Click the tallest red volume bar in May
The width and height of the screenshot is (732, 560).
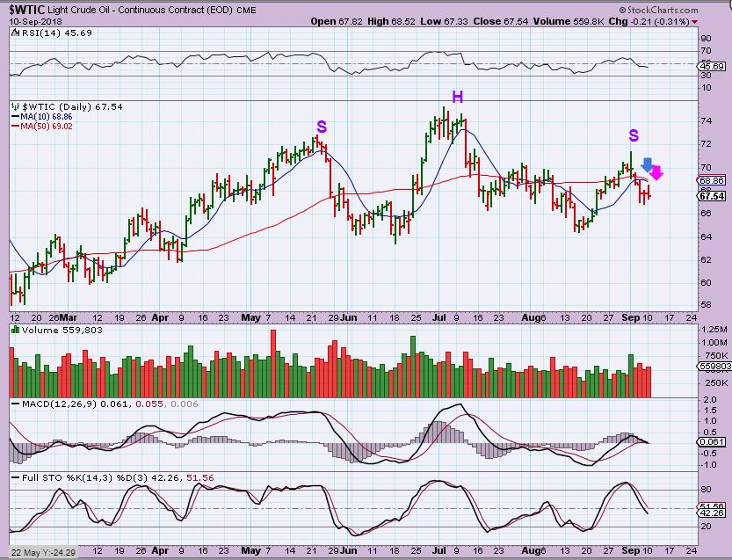pyautogui.click(x=273, y=363)
